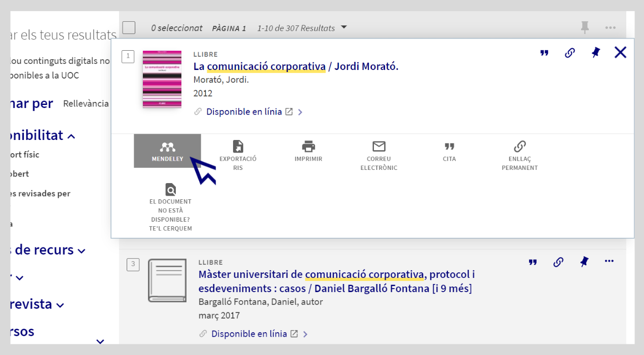Click the pink book cover thumbnail

(x=162, y=79)
